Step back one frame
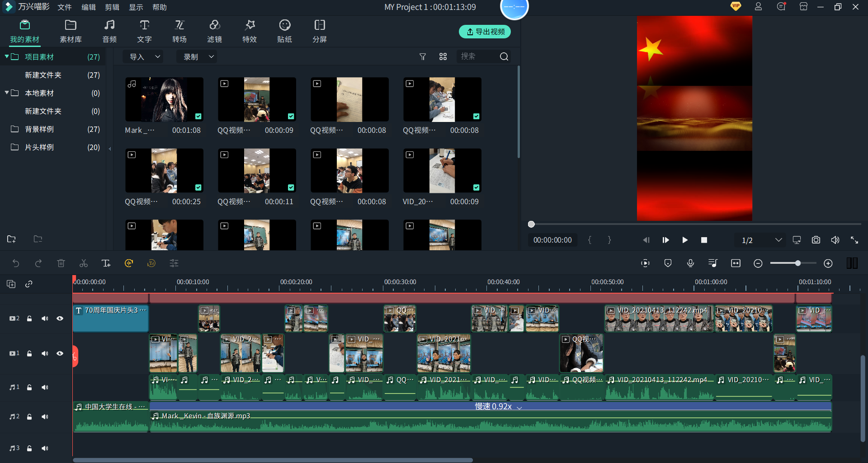868x463 pixels. pyautogui.click(x=646, y=240)
